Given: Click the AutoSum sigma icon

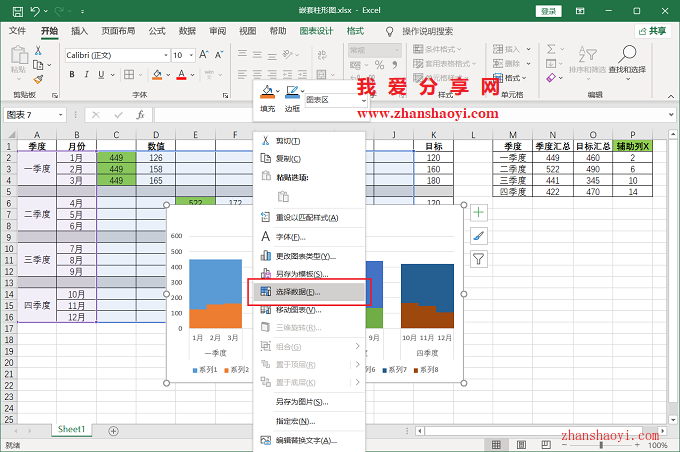Looking at the screenshot, I should point(551,49).
